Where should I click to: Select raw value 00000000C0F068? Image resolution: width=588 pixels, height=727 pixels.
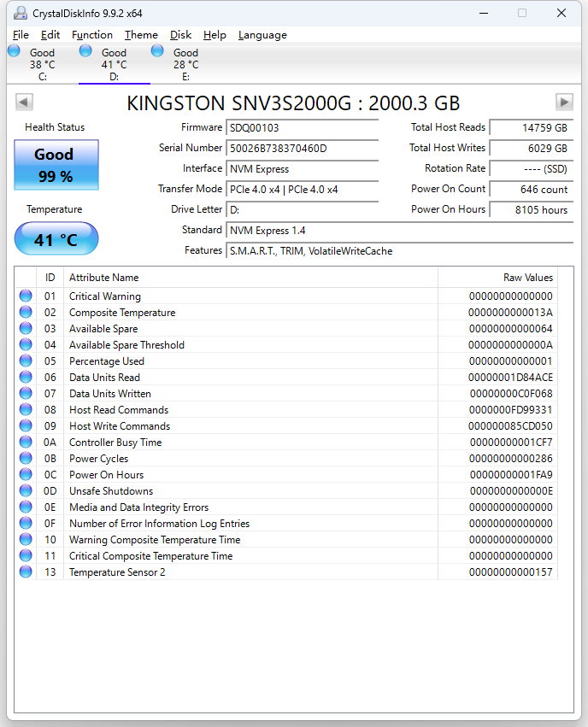[511, 393]
